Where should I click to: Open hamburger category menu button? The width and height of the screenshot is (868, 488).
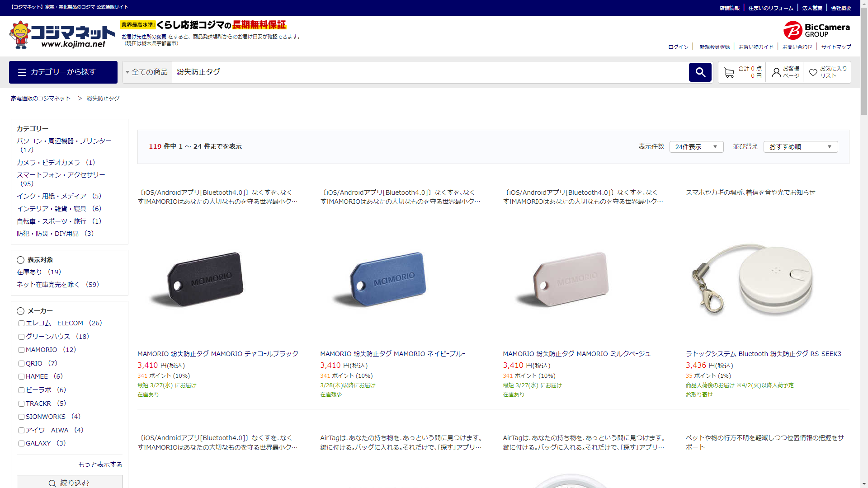pyautogui.click(x=63, y=72)
